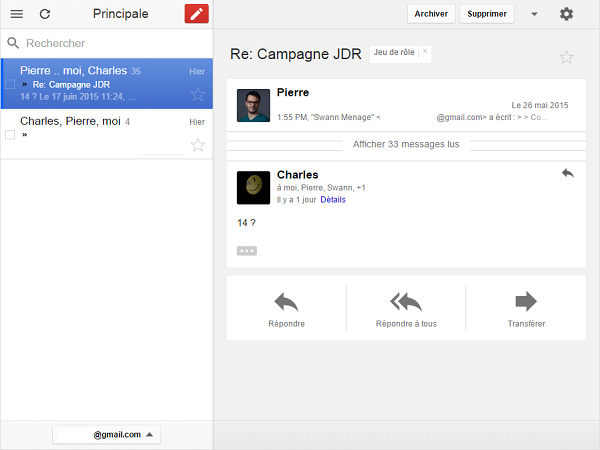Compose a new email with red pencil button

coord(196,14)
